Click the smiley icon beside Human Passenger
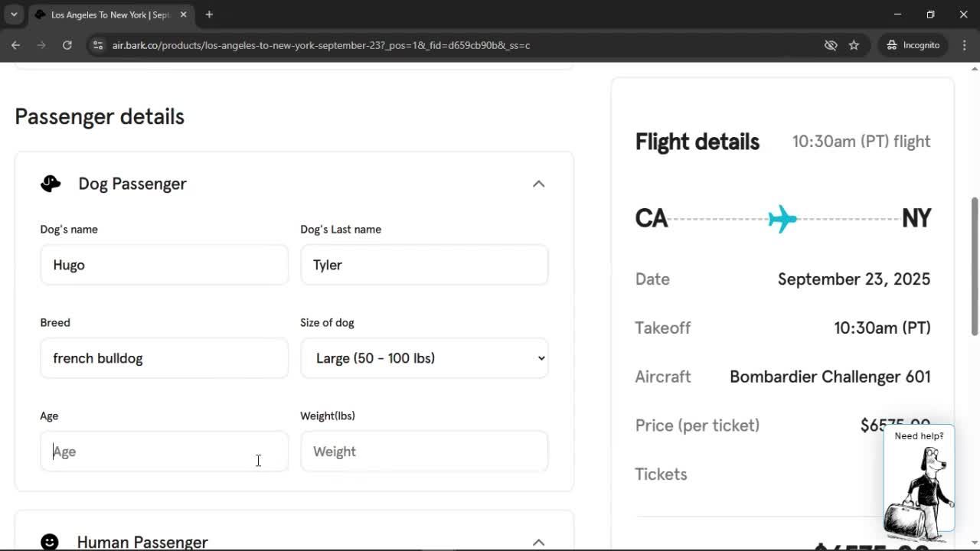The width and height of the screenshot is (980, 551). pos(50,542)
